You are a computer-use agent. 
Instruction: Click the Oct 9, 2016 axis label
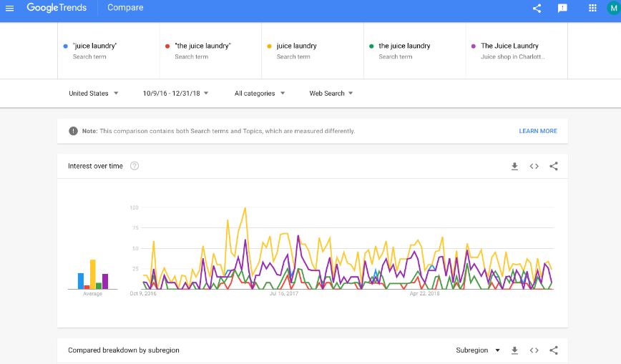click(x=143, y=293)
